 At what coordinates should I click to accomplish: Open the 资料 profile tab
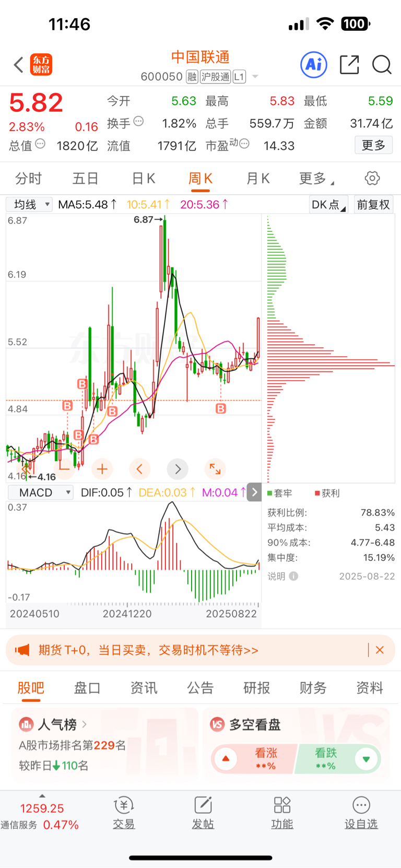(370, 688)
